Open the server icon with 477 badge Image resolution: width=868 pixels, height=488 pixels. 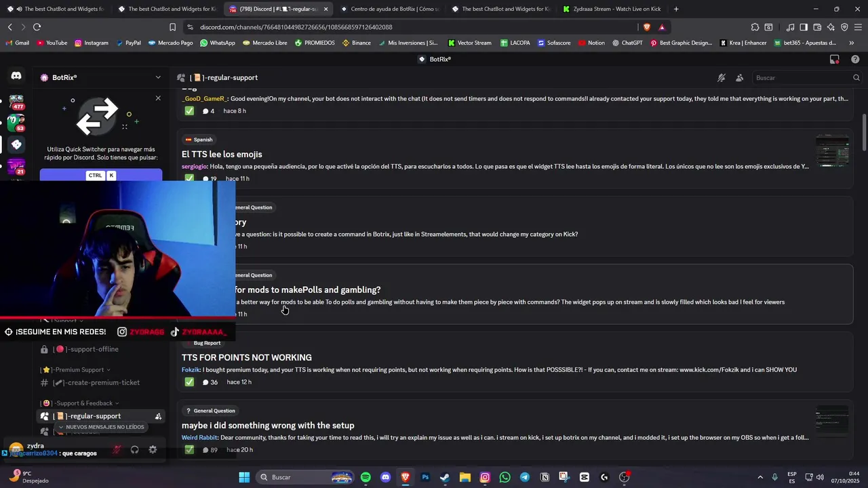(16, 102)
